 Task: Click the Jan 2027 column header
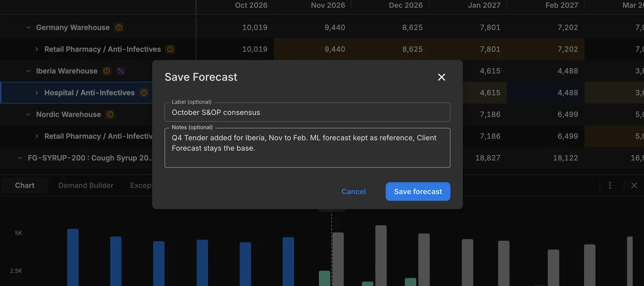484,5
